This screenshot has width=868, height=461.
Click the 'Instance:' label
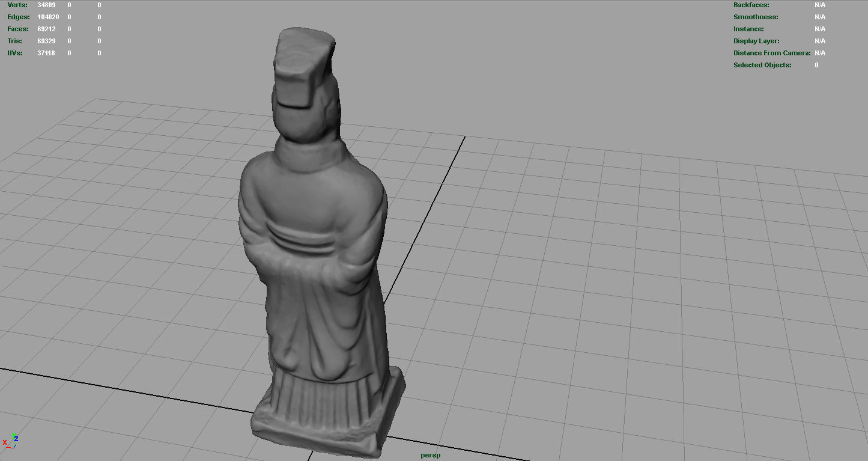pos(748,29)
